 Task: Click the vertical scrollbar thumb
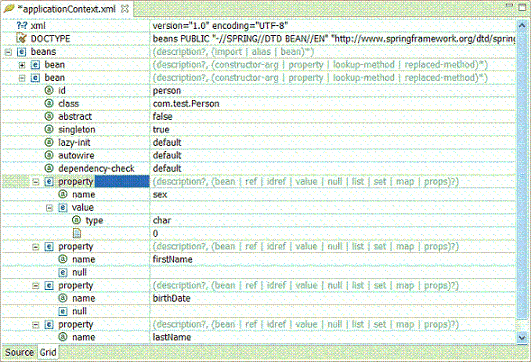click(522, 174)
